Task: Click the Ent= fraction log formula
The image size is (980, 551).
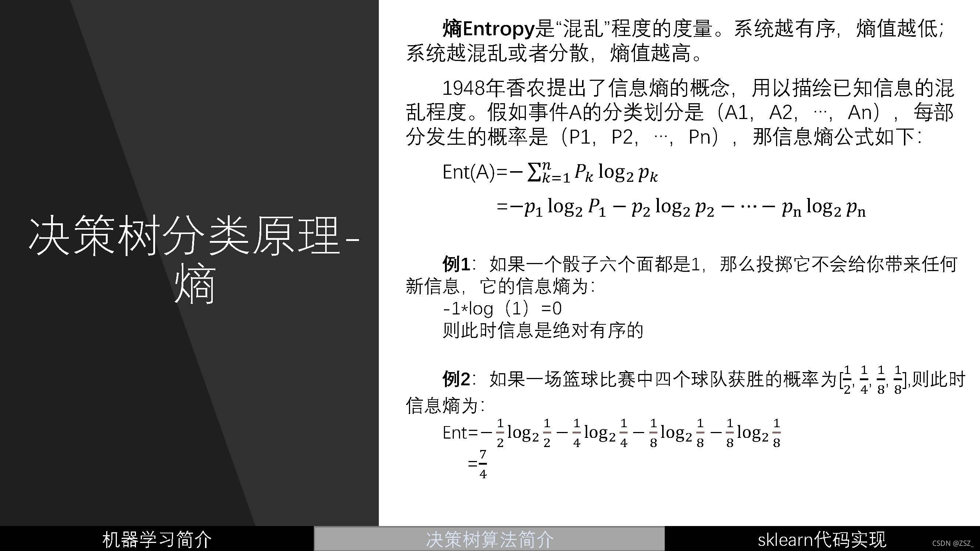Action: (612, 433)
